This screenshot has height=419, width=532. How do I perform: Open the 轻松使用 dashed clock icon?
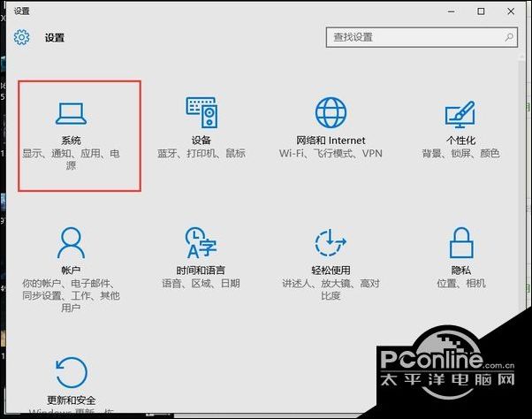click(x=331, y=242)
